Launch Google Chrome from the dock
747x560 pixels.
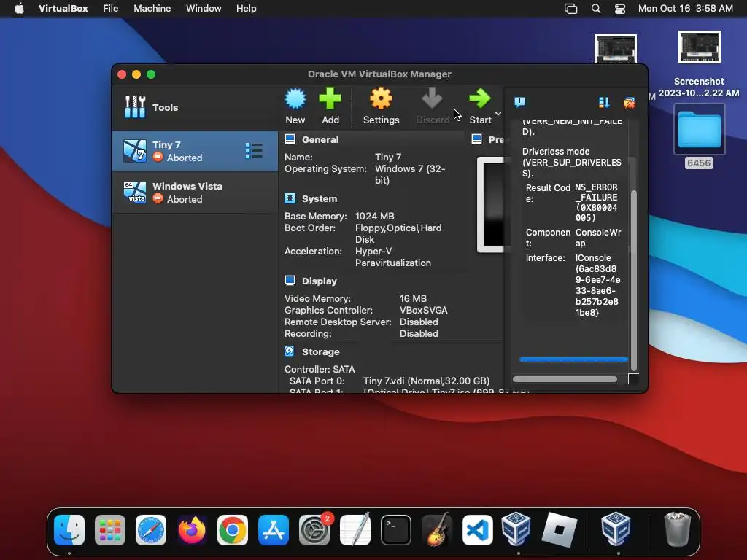coord(233,530)
